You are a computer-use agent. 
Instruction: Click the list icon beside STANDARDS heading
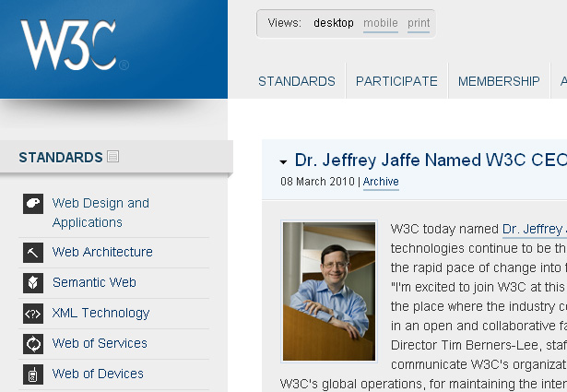pyautogui.click(x=112, y=157)
